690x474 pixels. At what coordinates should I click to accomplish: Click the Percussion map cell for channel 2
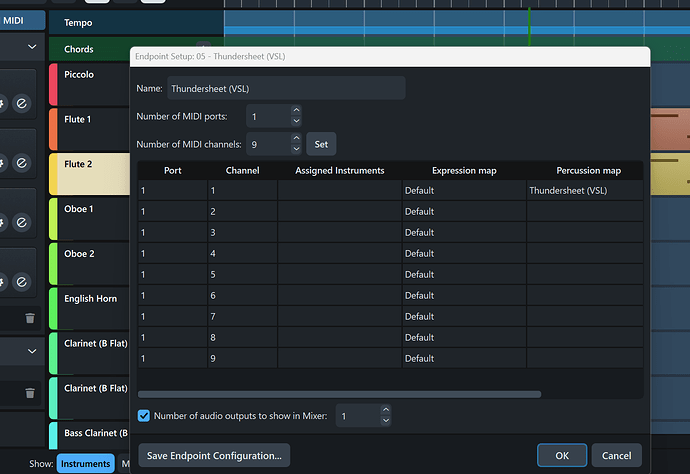click(585, 211)
